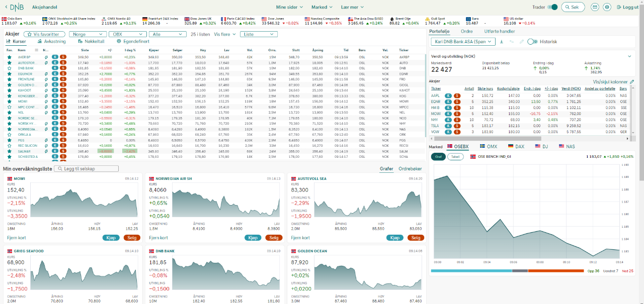Open the Liste view dropdown
644x304 pixels.
tap(259, 34)
